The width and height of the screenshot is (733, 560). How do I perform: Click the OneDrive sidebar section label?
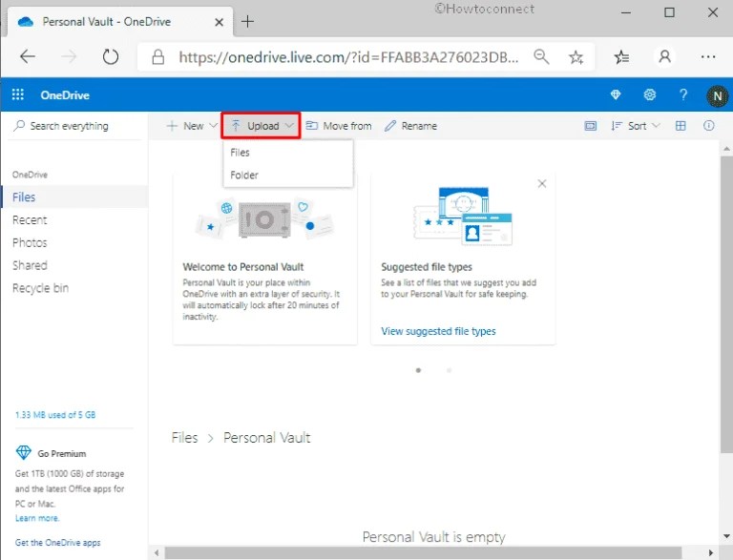[30, 175]
